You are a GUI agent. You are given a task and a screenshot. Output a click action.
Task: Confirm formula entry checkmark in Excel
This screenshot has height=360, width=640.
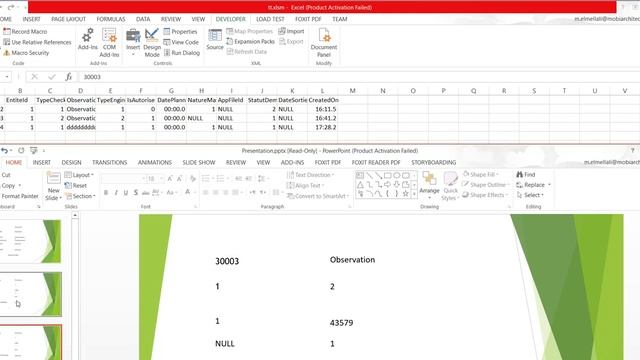click(52, 77)
